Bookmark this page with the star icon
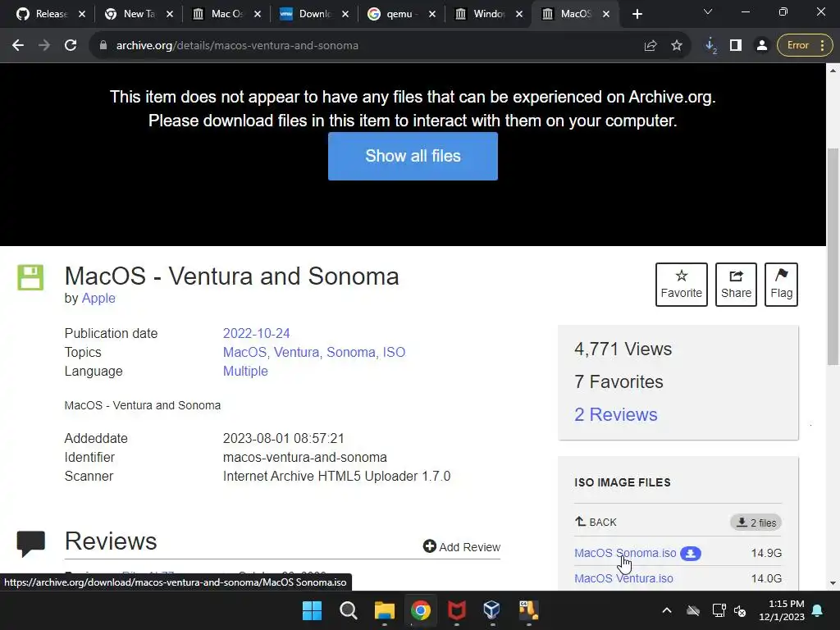This screenshot has width=840, height=630. (x=677, y=46)
